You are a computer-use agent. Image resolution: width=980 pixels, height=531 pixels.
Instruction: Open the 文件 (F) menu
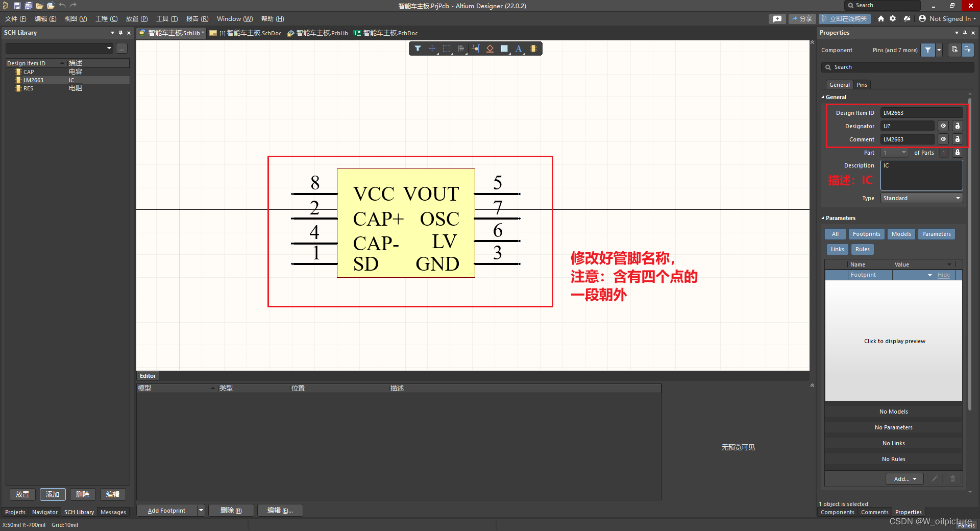15,19
